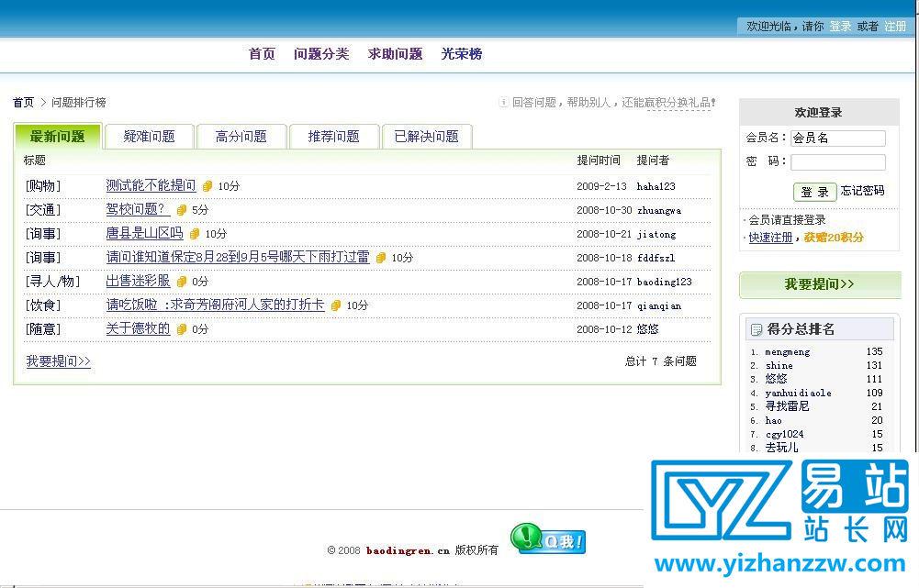Click the green Q我! chat icon
The width and height of the screenshot is (919, 588).
tap(547, 538)
